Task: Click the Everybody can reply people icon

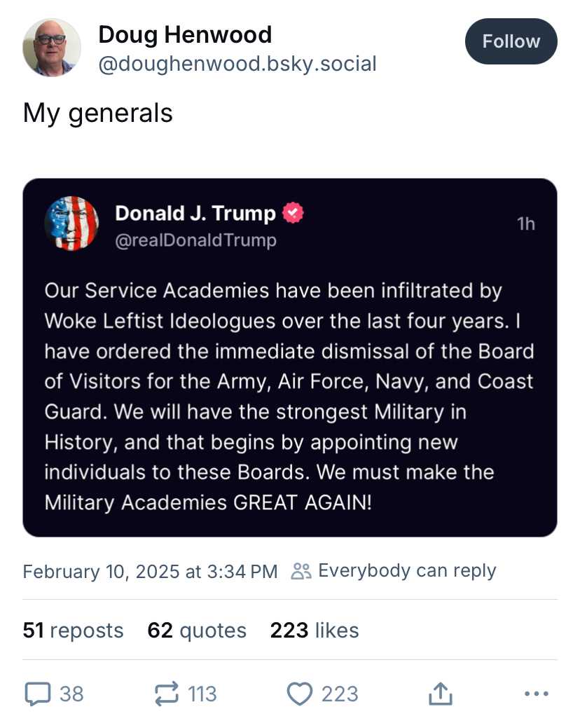Action: 301,571
